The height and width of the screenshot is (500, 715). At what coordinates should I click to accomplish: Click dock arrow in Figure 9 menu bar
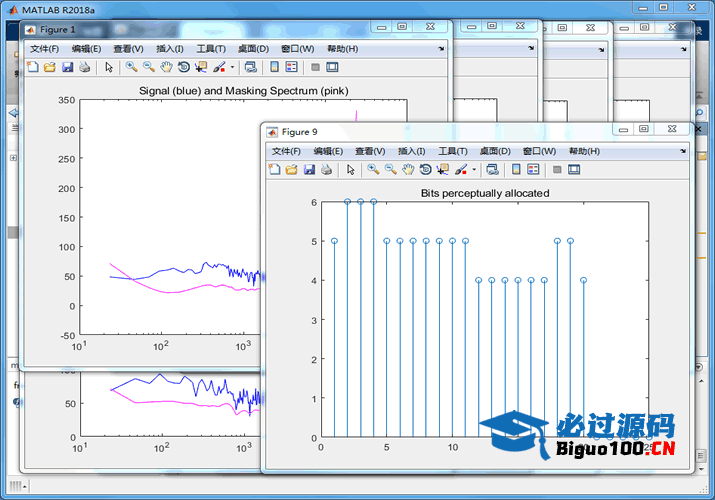683,151
